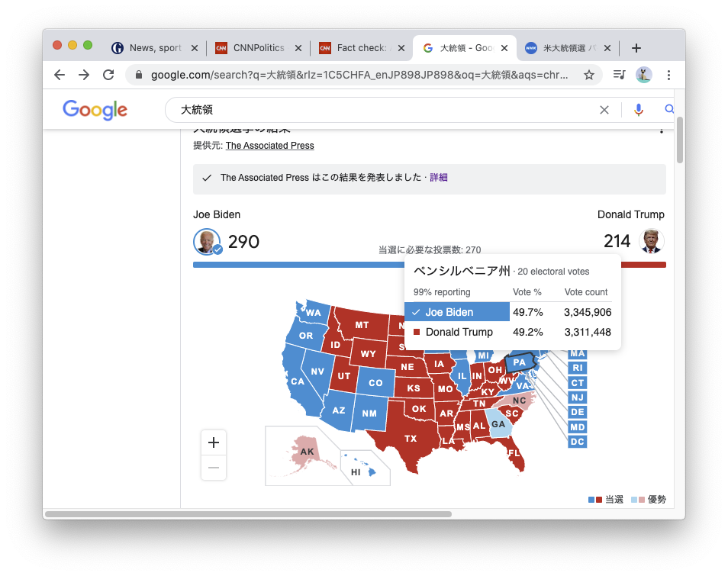Zoom in on the election map
The height and width of the screenshot is (576, 728).
pos(214,442)
